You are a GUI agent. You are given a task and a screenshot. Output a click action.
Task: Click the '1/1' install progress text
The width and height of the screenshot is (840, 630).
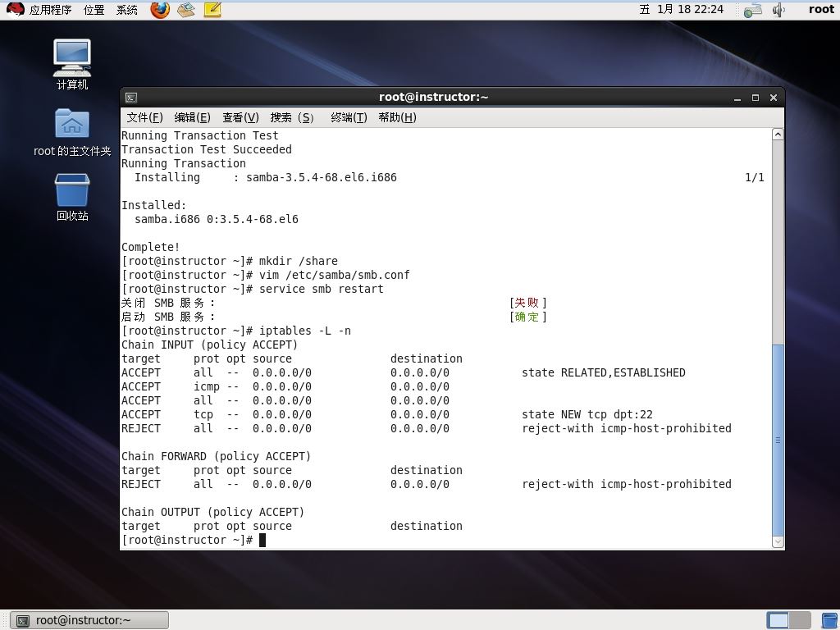point(755,177)
